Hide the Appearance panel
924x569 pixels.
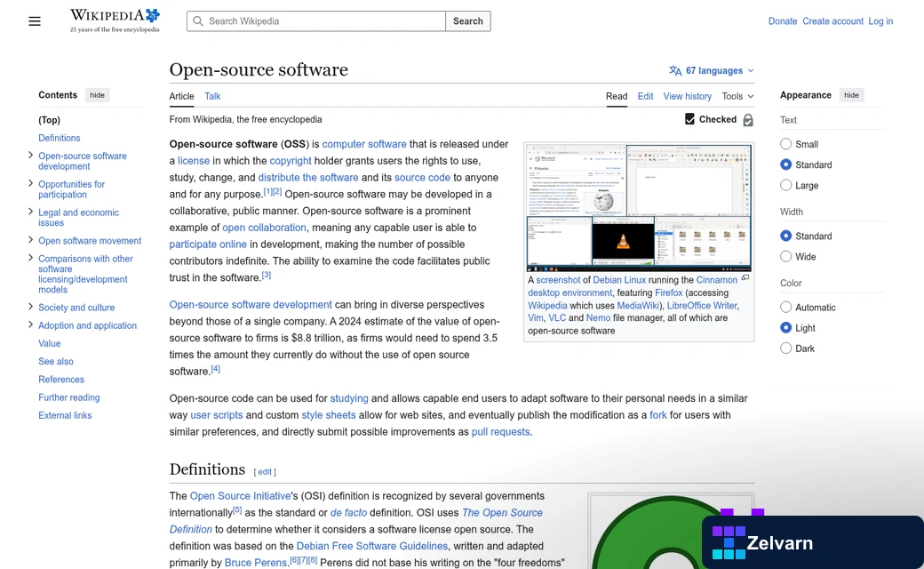coord(851,95)
